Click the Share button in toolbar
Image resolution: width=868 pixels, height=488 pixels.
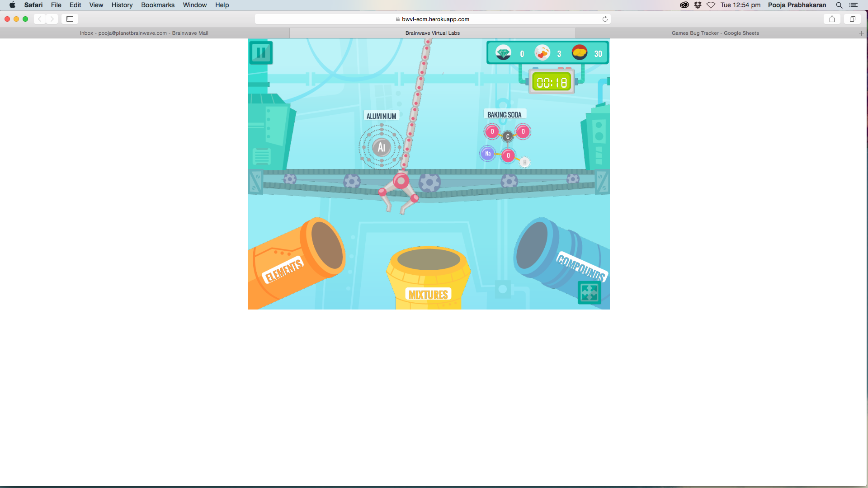click(x=832, y=19)
